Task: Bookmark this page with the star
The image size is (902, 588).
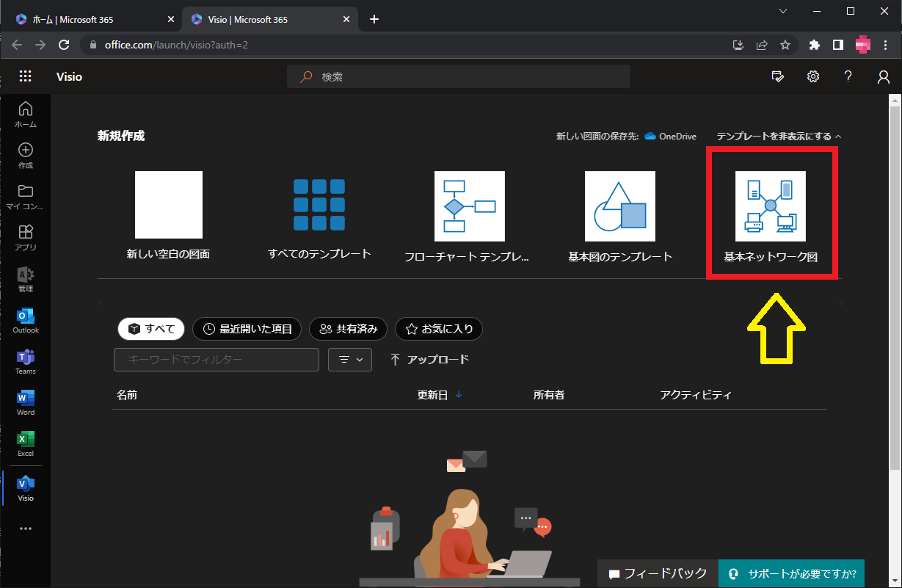Action: coord(785,45)
